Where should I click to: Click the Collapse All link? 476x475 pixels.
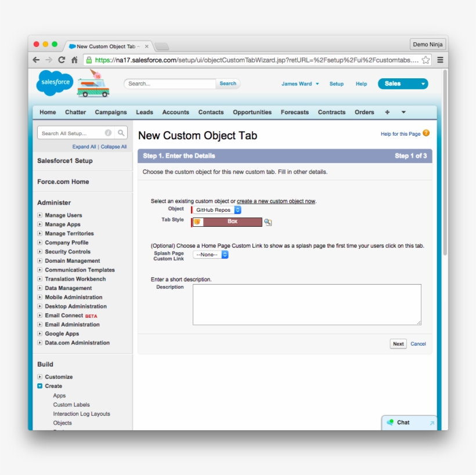pos(114,146)
